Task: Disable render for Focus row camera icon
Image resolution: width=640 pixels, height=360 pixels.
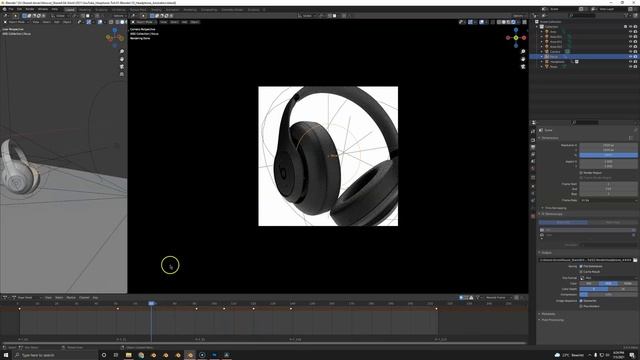Action: click(x=635, y=57)
